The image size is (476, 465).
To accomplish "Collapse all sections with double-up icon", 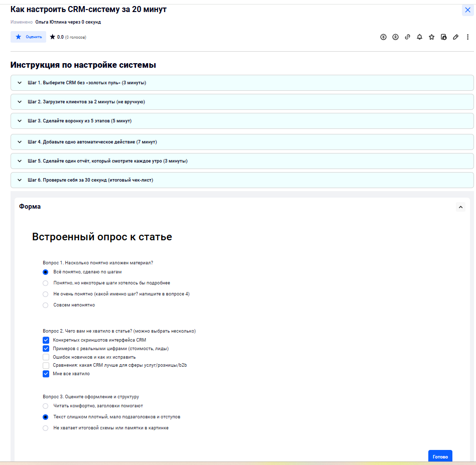I will [x=395, y=37].
